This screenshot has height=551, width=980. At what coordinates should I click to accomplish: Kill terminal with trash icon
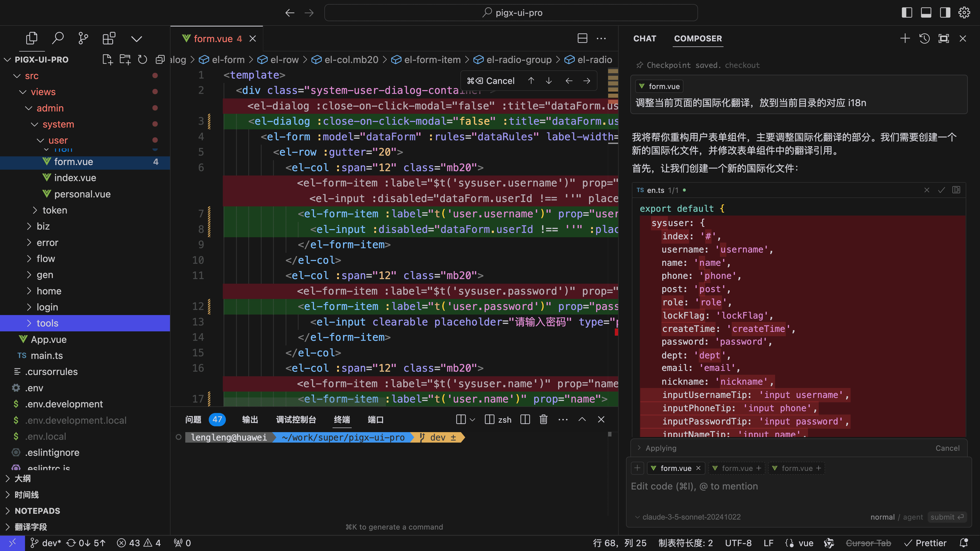(543, 419)
